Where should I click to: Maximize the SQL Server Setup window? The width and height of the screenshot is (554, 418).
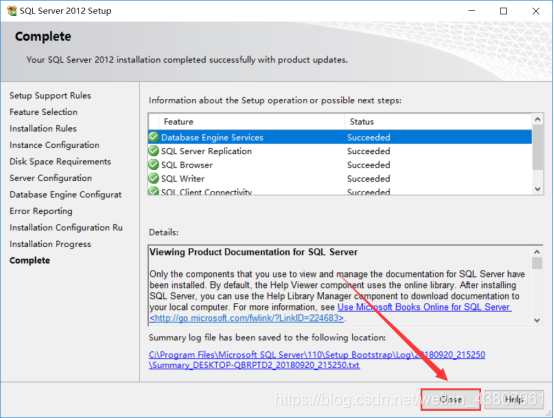tap(503, 11)
